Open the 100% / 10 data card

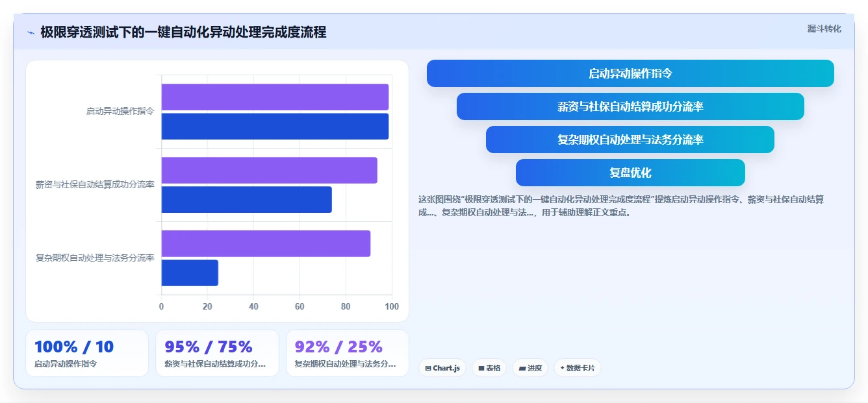(x=87, y=353)
